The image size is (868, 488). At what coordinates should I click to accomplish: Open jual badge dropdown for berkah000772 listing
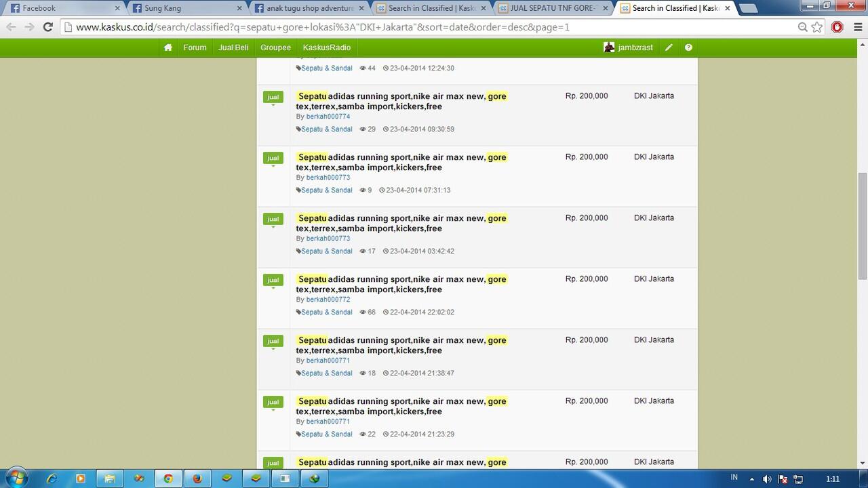click(273, 282)
